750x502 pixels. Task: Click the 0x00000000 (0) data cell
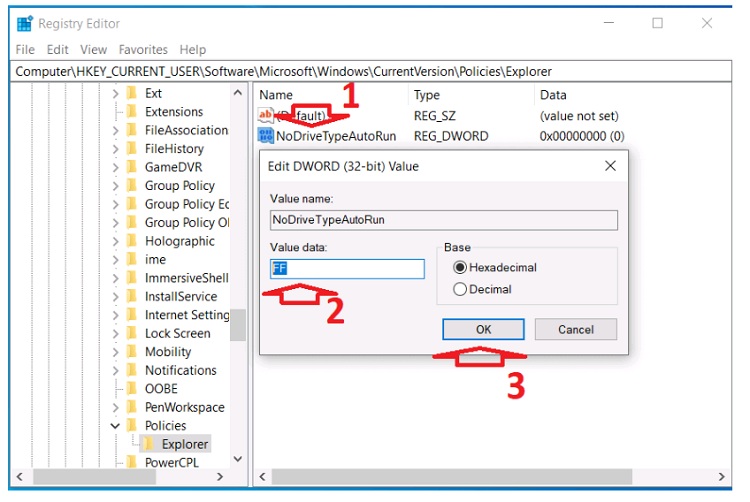coord(582,136)
